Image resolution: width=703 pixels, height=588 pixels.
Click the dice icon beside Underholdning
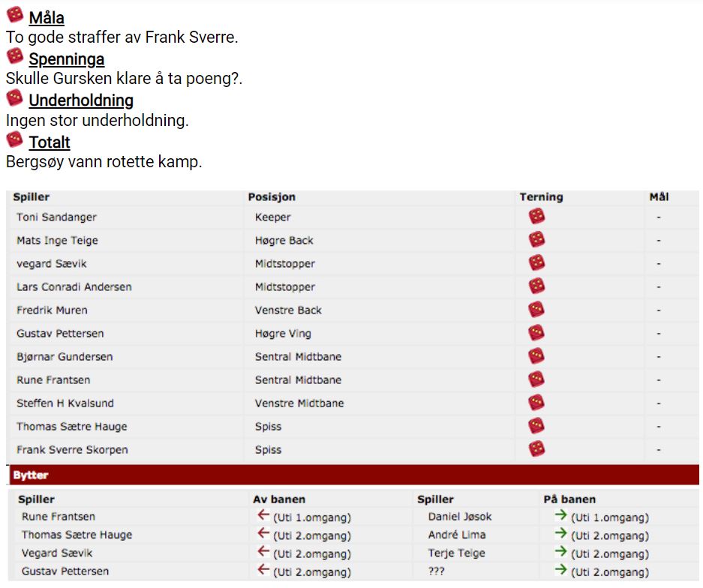[15, 97]
